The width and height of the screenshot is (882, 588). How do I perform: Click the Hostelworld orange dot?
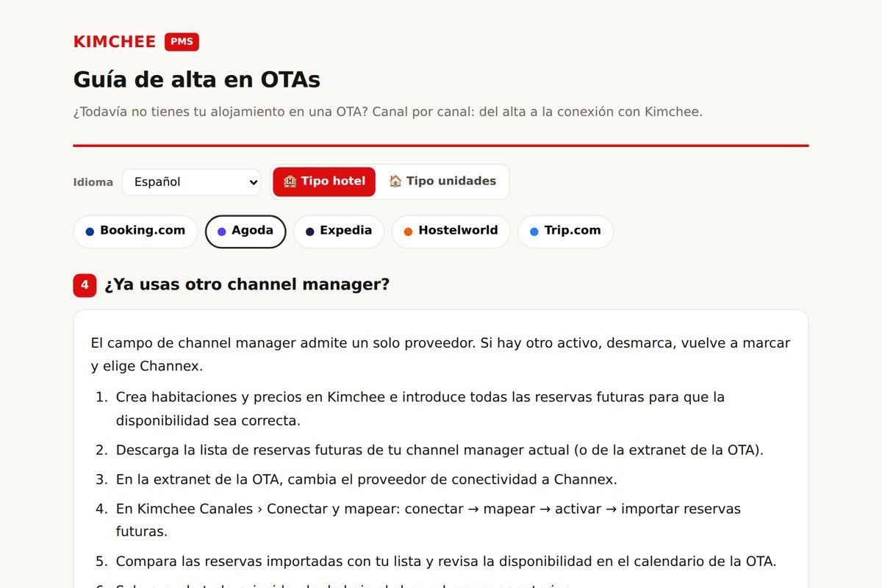coord(408,232)
